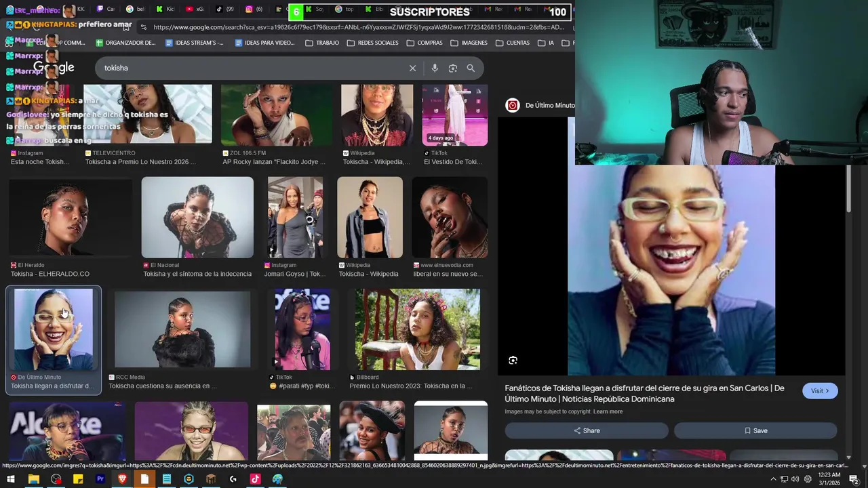Open the RCC Media 'cuestiona su ausencia' image
868x488 pixels.
(182, 330)
